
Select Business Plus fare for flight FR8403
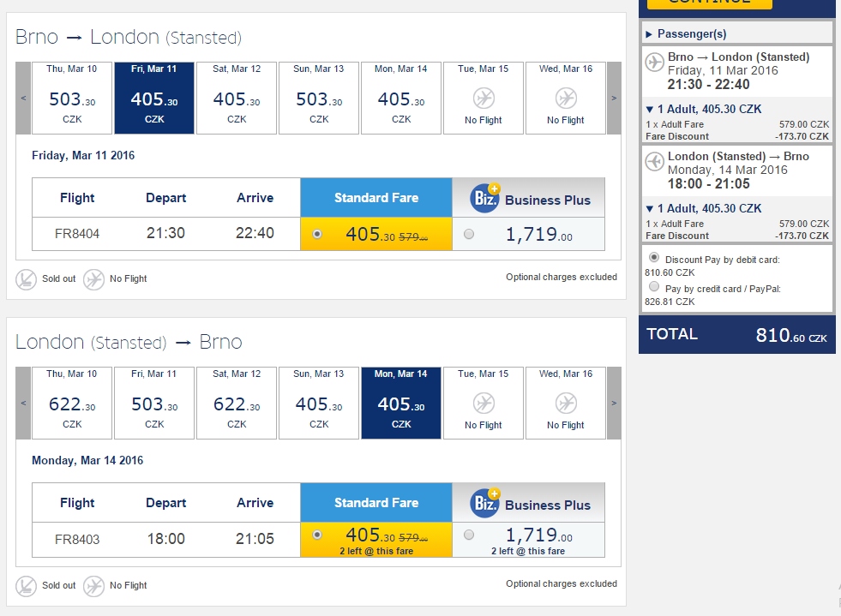point(469,535)
